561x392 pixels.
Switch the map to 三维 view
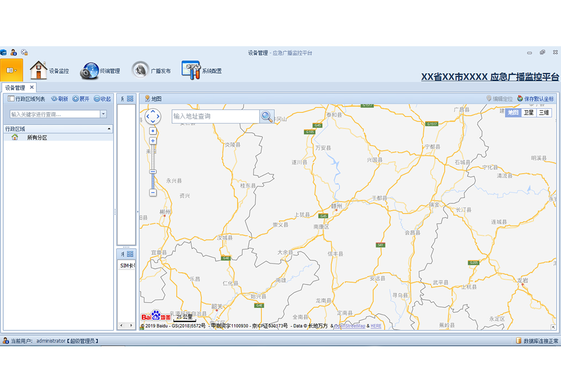click(x=544, y=113)
